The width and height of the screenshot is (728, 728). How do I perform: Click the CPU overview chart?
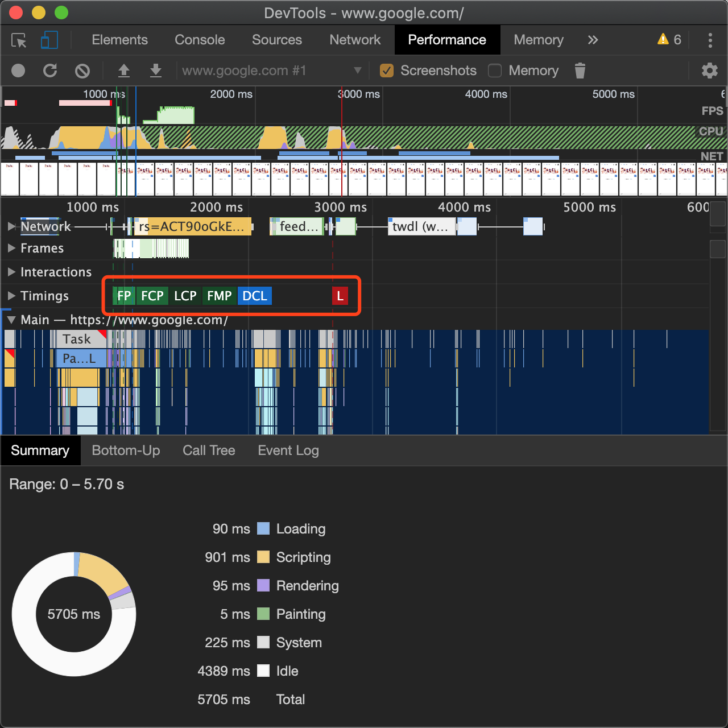pyautogui.click(x=364, y=137)
